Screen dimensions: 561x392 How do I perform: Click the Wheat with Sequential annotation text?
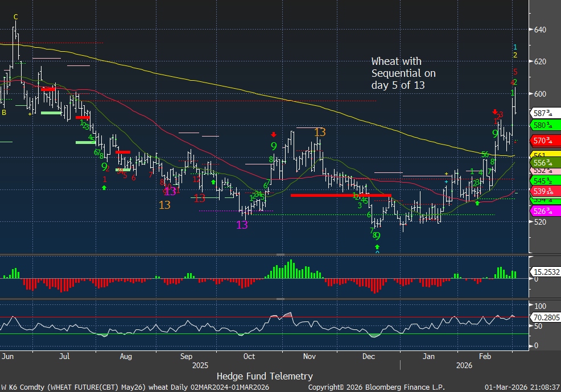point(403,73)
